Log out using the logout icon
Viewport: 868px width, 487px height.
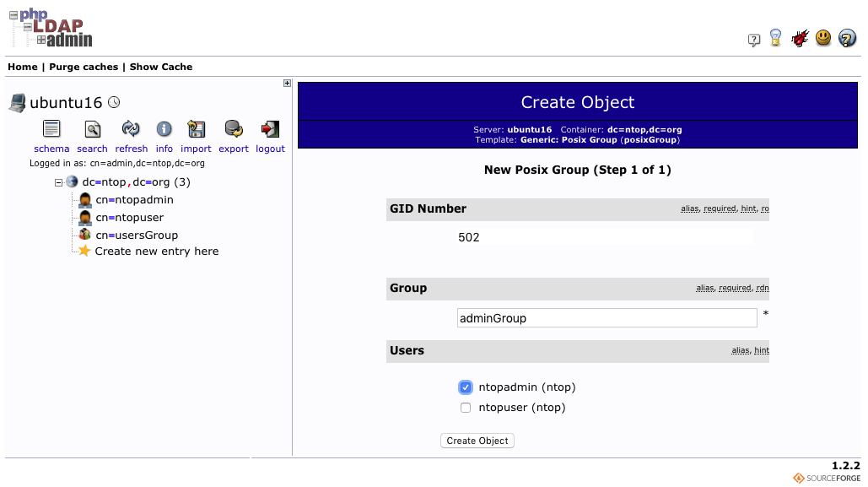(x=270, y=129)
